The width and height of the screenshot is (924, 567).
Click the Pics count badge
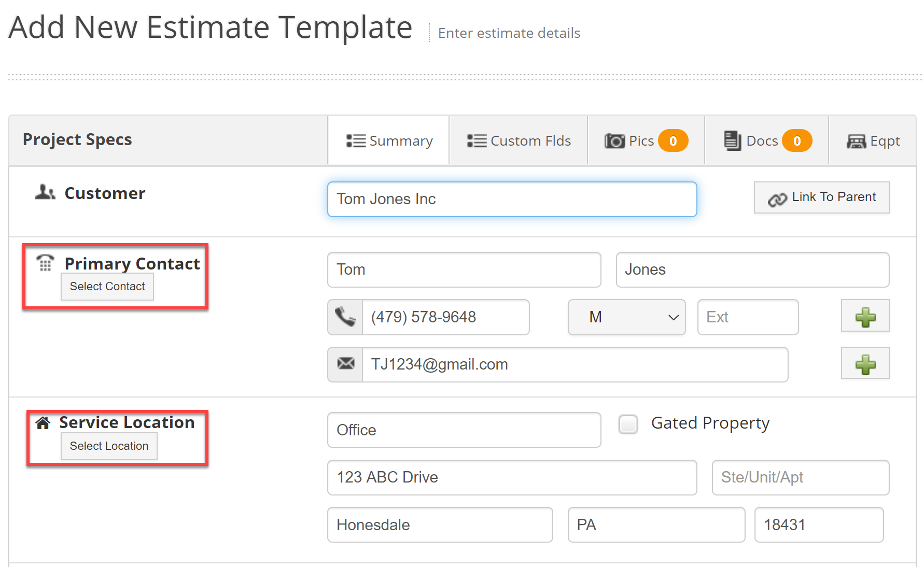pos(673,141)
